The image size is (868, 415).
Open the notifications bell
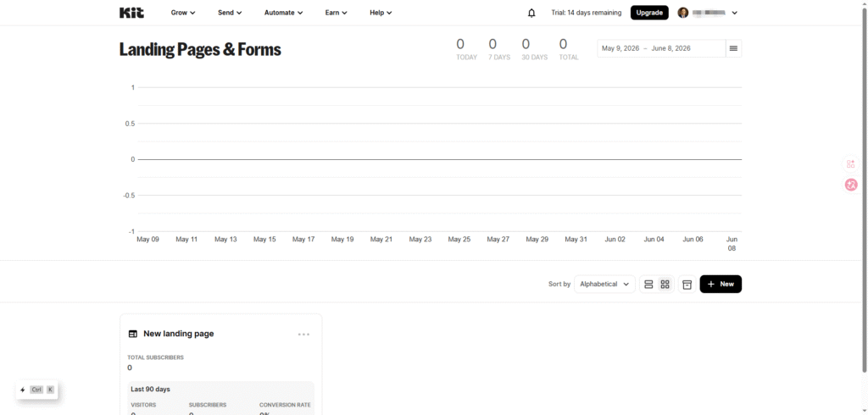(531, 13)
